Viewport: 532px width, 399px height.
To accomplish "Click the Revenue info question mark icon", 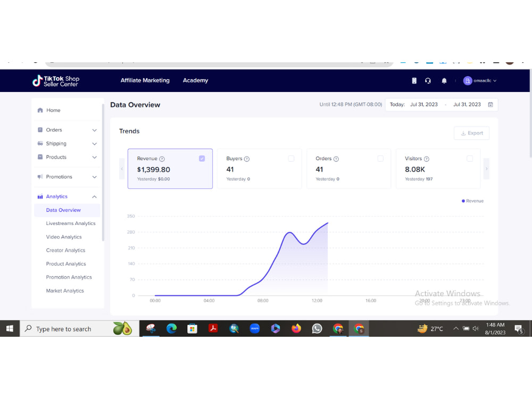I will tap(162, 159).
